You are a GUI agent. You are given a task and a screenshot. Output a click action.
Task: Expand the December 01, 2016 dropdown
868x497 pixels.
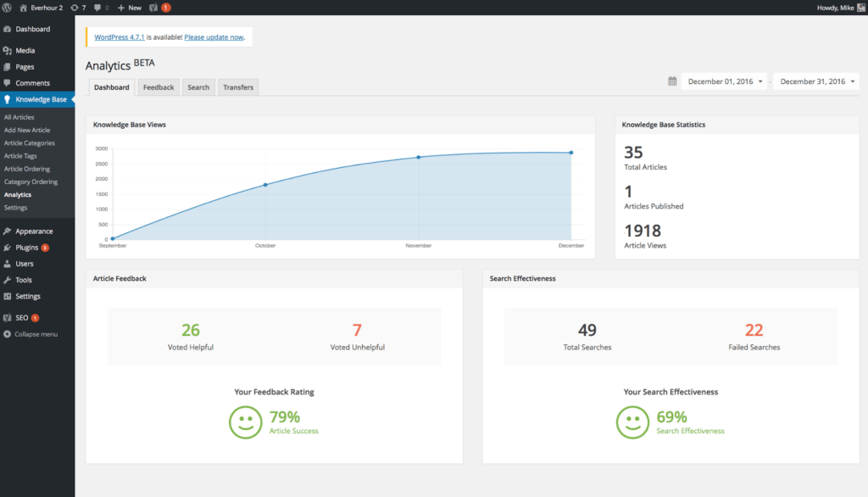point(724,81)
